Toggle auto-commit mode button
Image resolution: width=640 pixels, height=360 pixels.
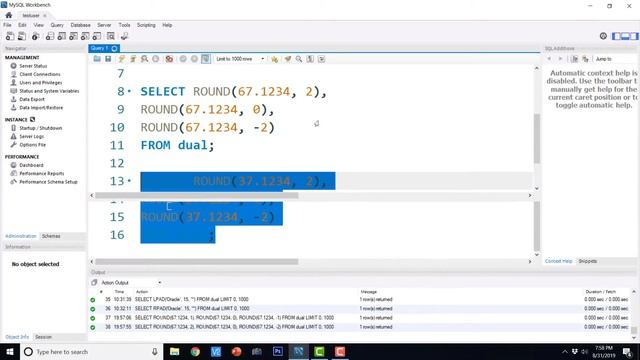206,59
